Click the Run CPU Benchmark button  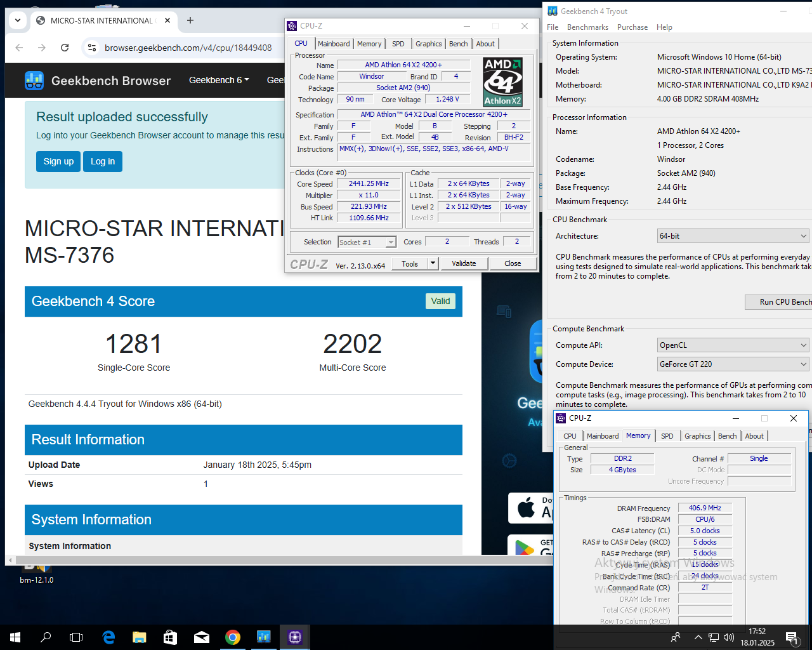pyautogui.click(x=778, y=302)
